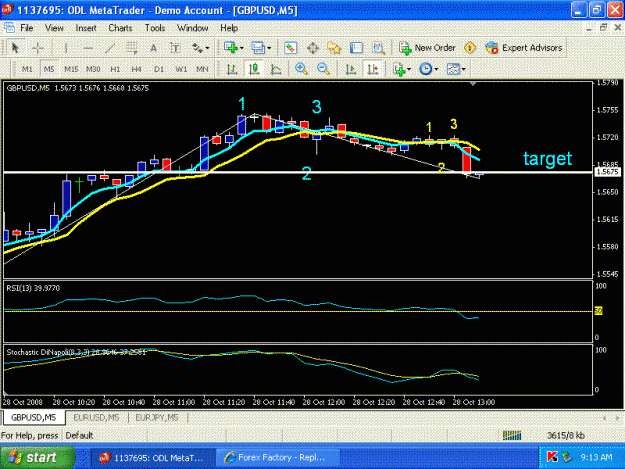Click the Kaspersky tray icon
This screenshot has height=469, width=625.
coord(552,457)
